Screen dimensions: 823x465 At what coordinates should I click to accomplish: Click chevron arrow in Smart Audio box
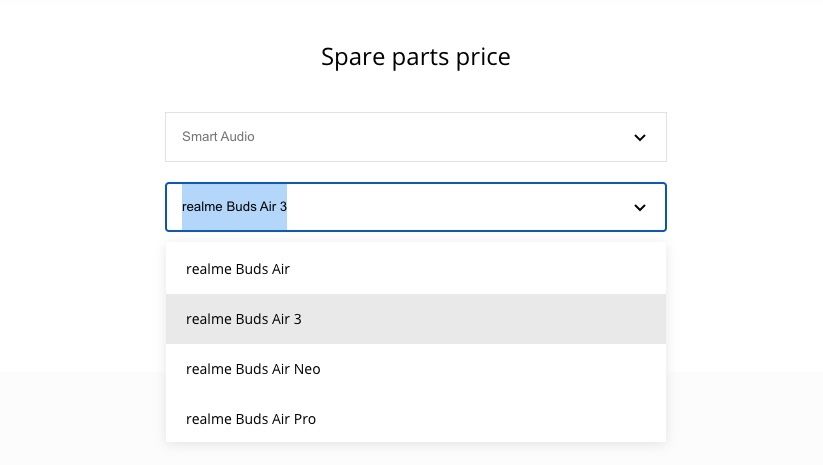coord(639,138)
